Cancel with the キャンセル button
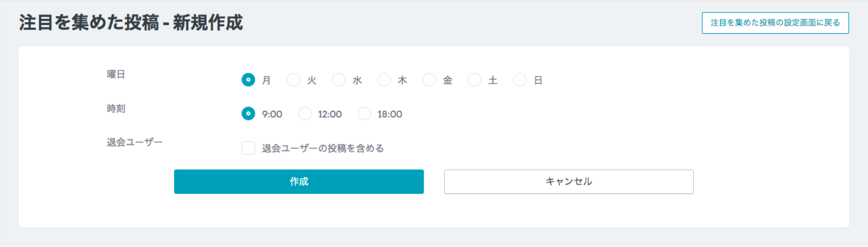This screenshot has width=868, height=247. click(x=569, y=181)
